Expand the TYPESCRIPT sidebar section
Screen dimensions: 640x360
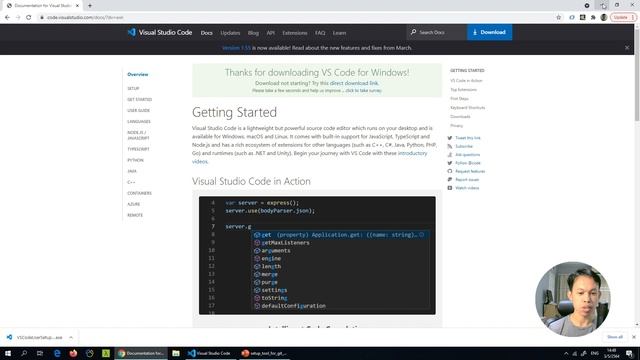pyautogui.click(x=138, y=149)
